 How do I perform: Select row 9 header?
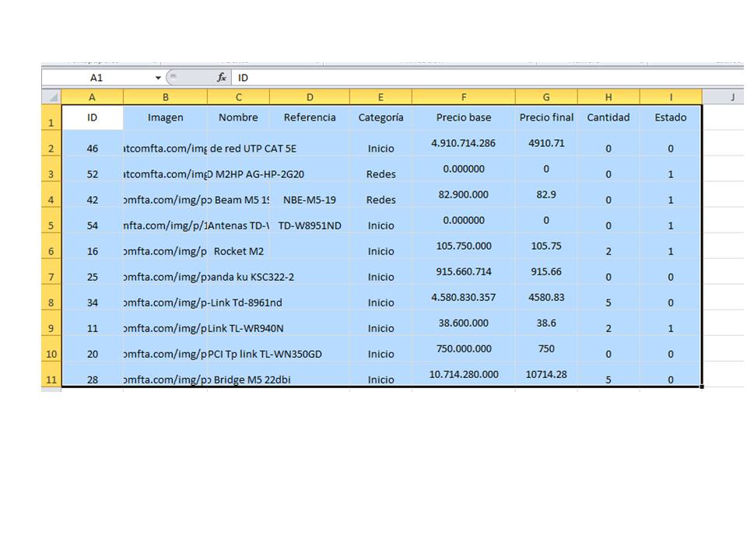pos(51,323)
